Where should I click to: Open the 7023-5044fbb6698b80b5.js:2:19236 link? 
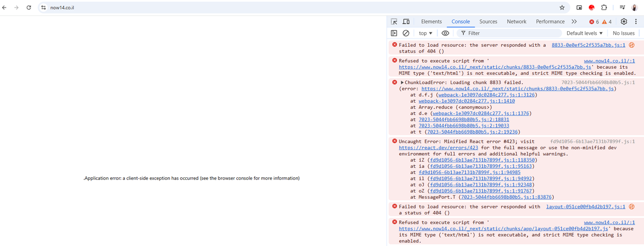[472, 131]
